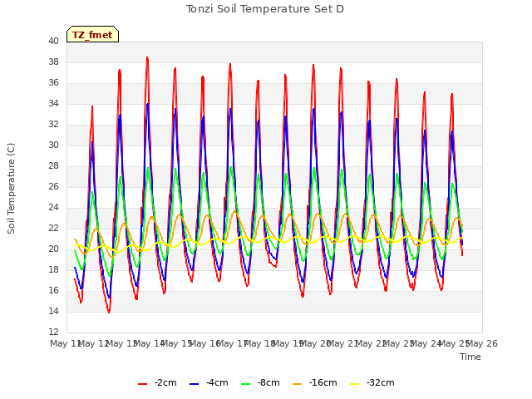This screenshot has height=399, width=532.
Task: Click the 40 y-axis tick label
Action: coord(53,41)
